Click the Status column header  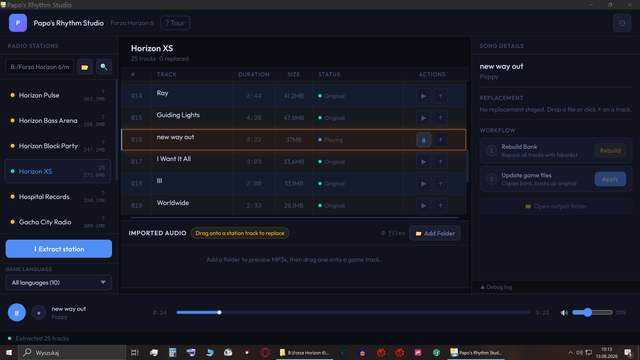pos(329,74)
